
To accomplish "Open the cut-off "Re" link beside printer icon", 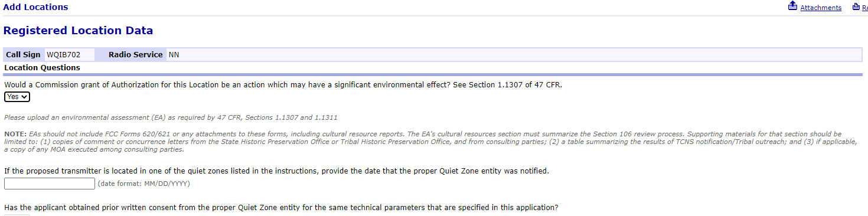I will 864,8.
